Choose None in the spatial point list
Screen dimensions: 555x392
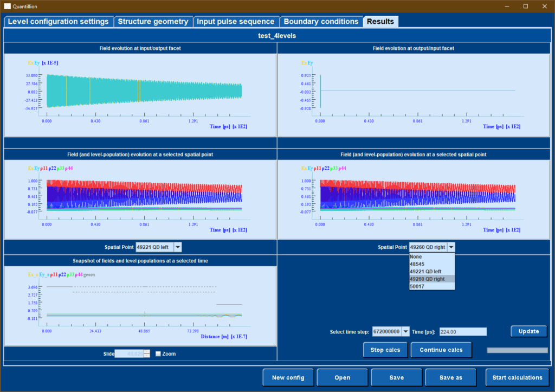click(x=432, y=257)
